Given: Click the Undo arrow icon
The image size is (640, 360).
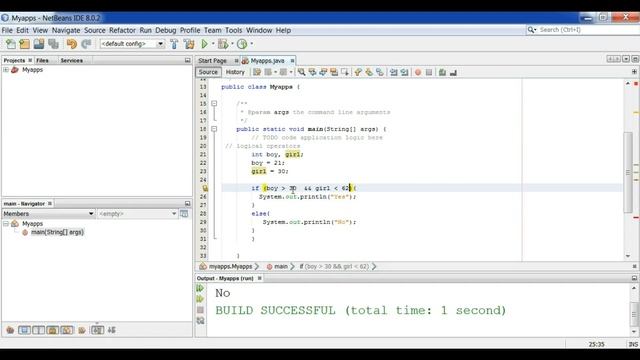Looking at the screenshot, I should pyautogui.click(x=71, y=44).
